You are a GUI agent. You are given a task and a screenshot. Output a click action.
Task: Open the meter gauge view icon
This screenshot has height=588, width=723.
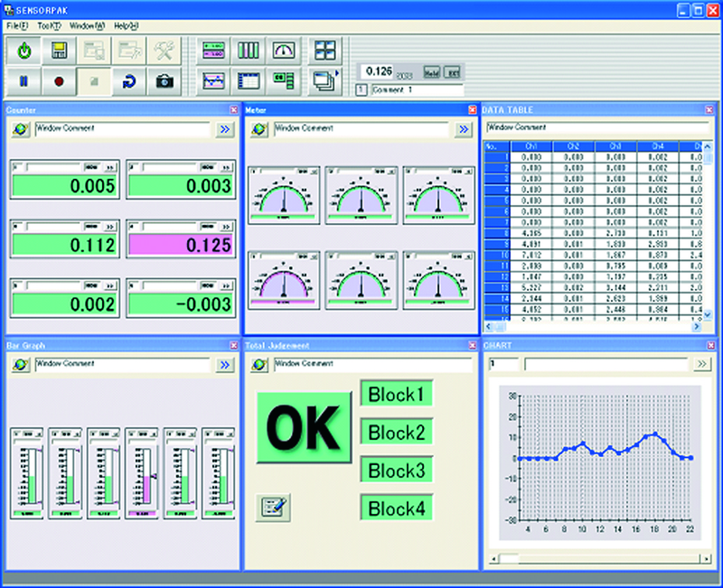[x=284, y=51]
